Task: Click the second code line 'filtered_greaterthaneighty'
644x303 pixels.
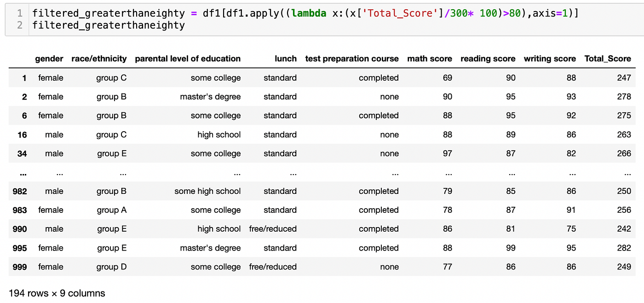Action: 108,25
